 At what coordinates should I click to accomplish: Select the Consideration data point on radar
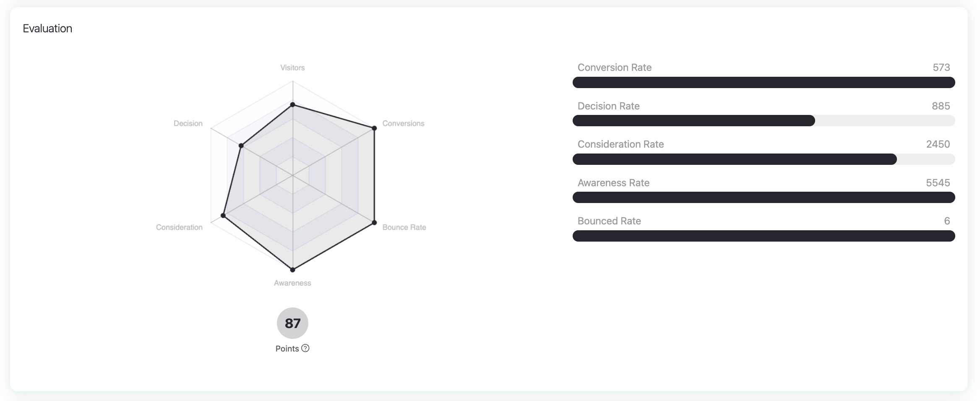coord(223,216)
